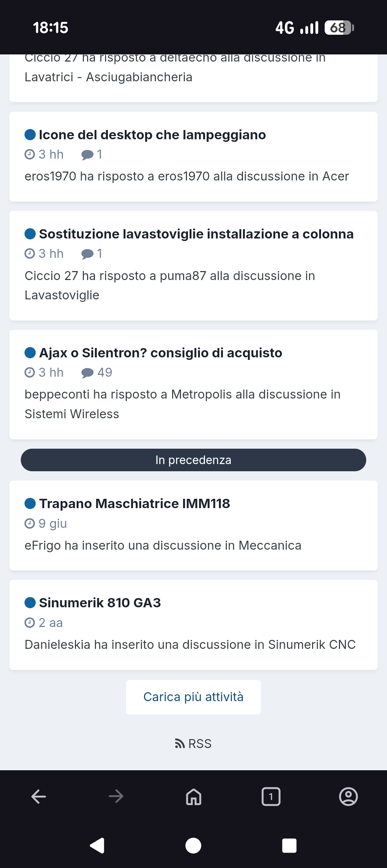This screenshot has width=387, height=868.
Task: Open the user account profile icon
Action: coord(348,797)
